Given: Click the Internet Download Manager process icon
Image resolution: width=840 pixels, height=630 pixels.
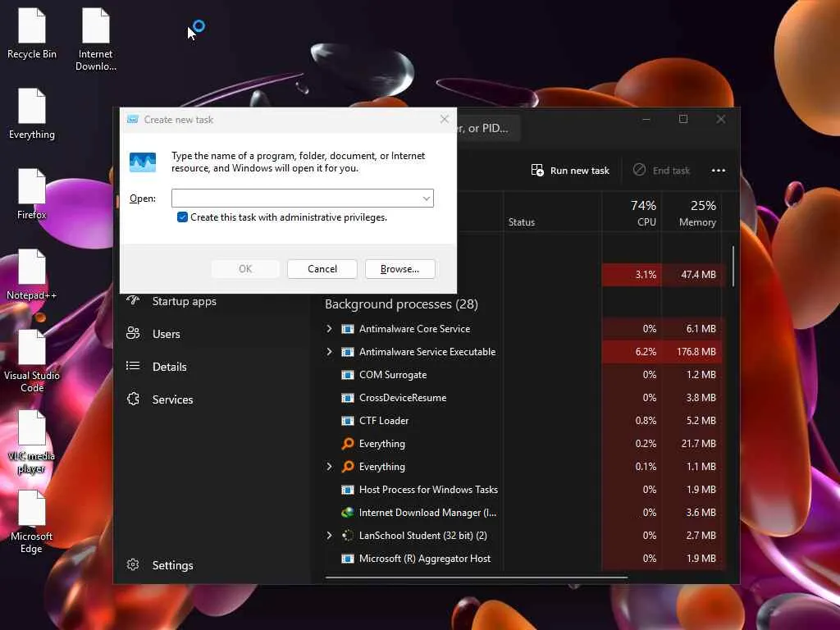Looking at the screenshot, I should point(348,513).
